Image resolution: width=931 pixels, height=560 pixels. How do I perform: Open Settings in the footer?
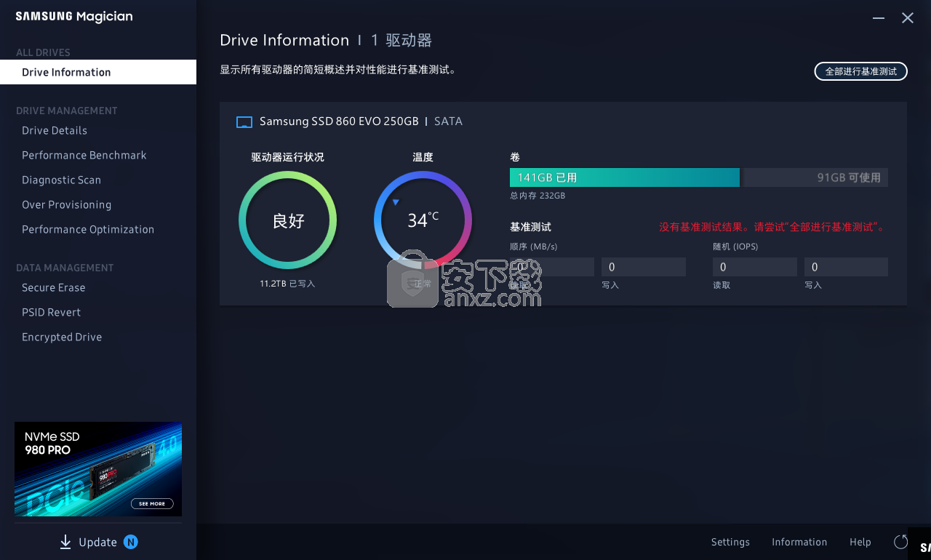point(730,543)
